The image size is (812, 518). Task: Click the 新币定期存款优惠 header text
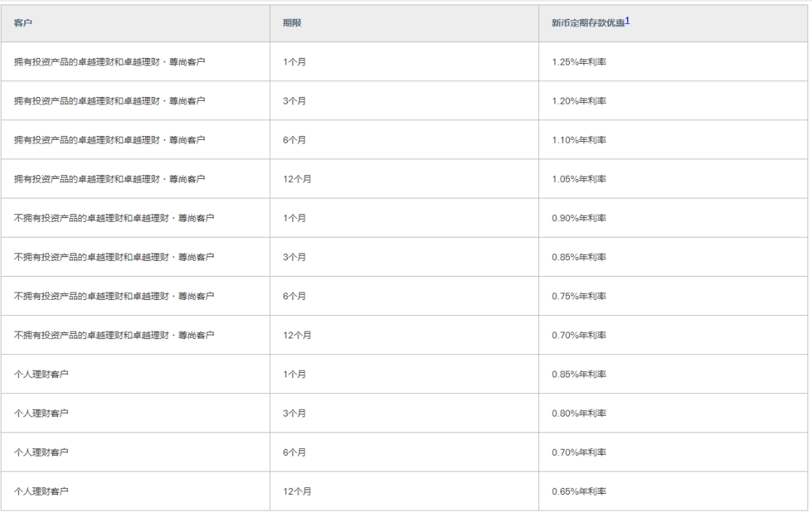[x=587, y=23]
